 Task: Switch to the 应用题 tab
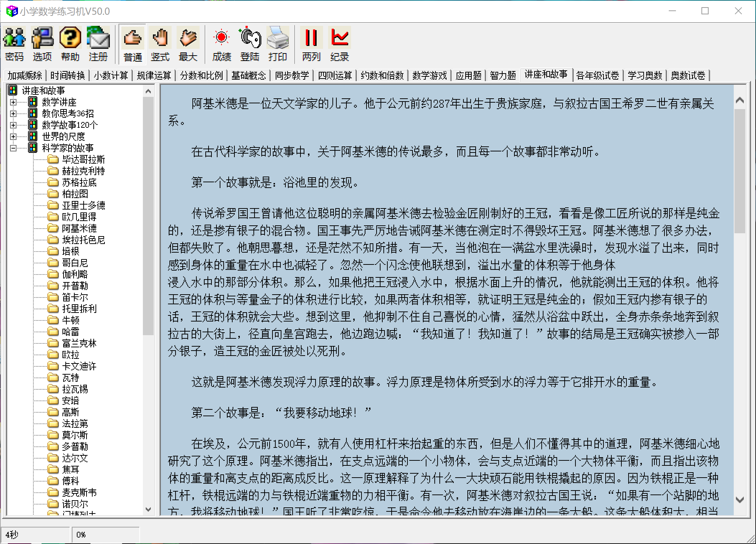click(468, 76)
